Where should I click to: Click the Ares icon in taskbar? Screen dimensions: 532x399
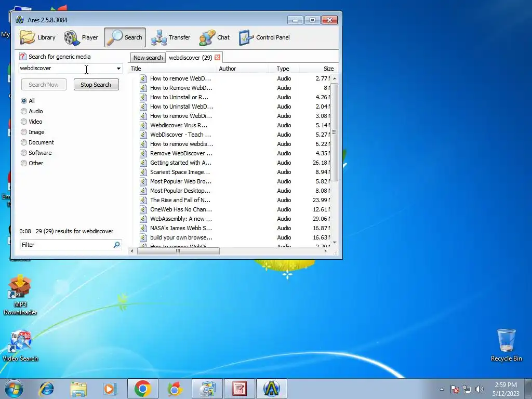[271, 389]
